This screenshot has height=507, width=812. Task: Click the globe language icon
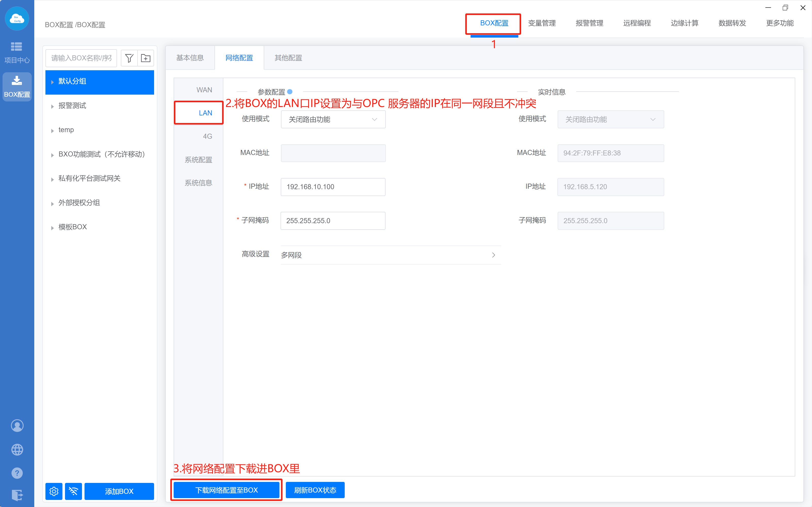17,449
